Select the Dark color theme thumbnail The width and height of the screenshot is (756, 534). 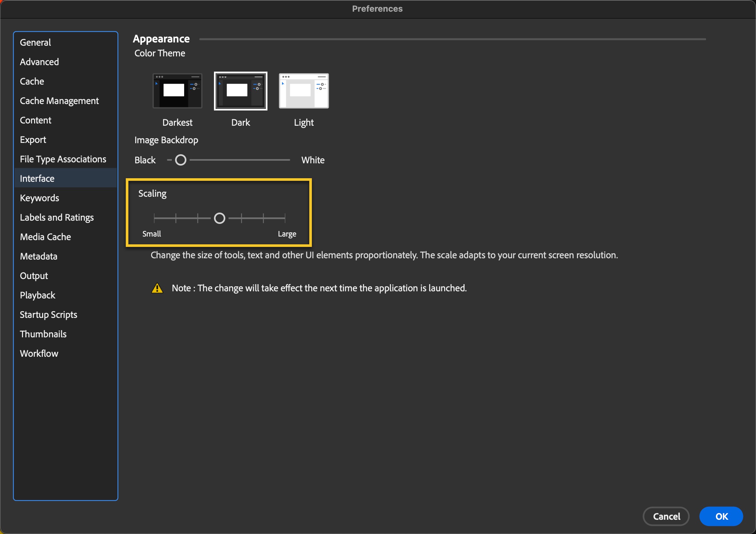point(240,91)
